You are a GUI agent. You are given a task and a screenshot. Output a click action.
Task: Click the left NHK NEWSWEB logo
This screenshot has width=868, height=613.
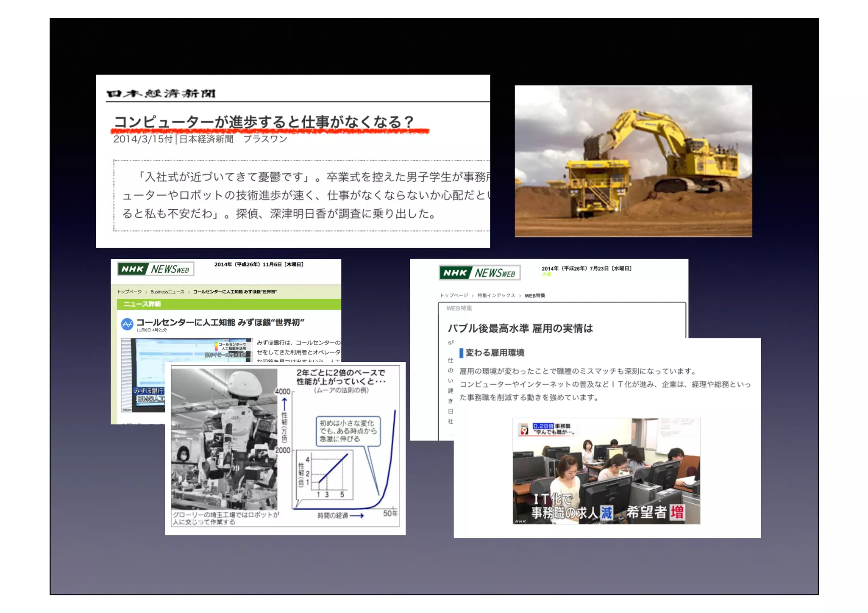(x=155, y=269)
